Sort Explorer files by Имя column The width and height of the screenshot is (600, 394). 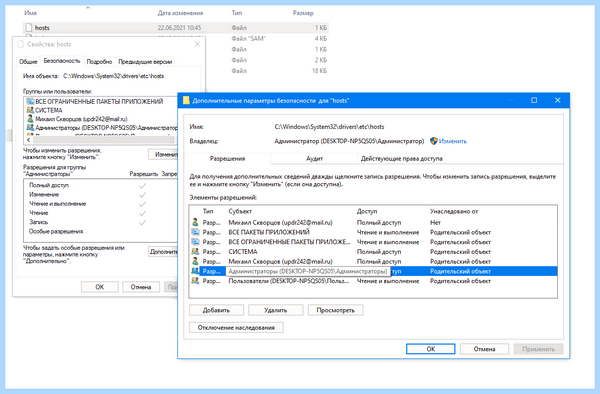pos(30,13)
